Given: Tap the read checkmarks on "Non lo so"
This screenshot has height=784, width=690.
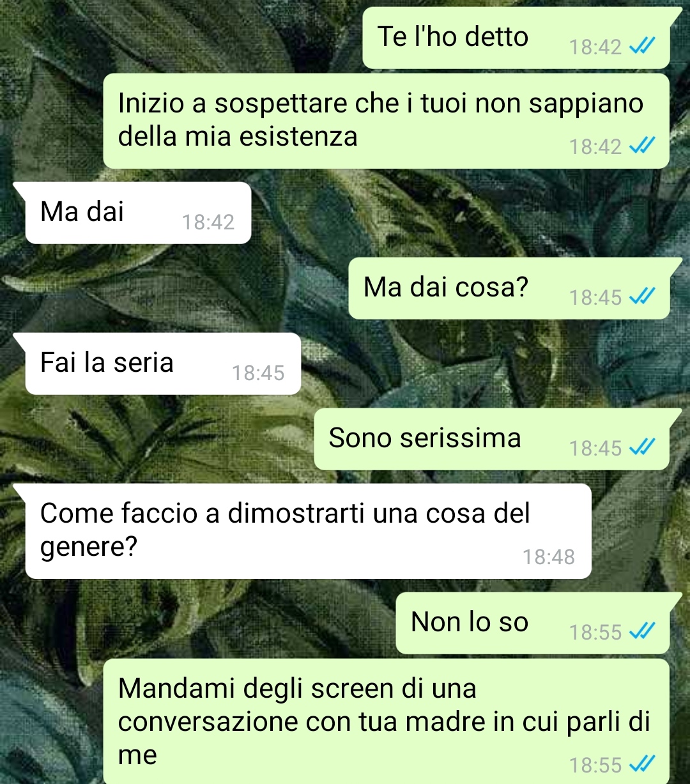Looking at the screenshot, I should pos(641,631).
